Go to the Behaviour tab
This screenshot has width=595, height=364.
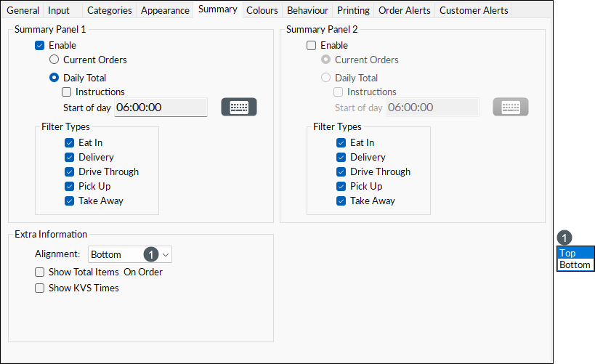[308, 10]
